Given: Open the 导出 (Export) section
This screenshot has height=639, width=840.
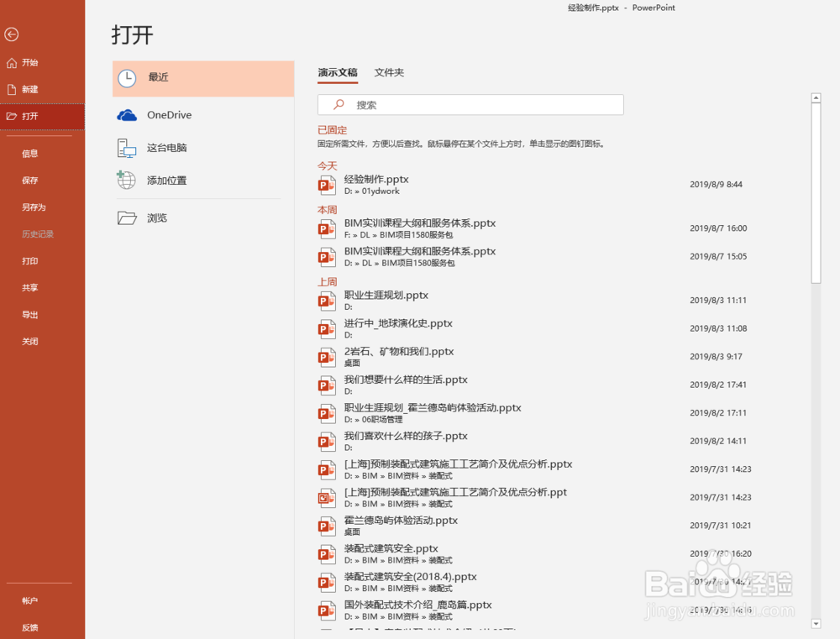Looking at the screenshot, I should 29,314.
